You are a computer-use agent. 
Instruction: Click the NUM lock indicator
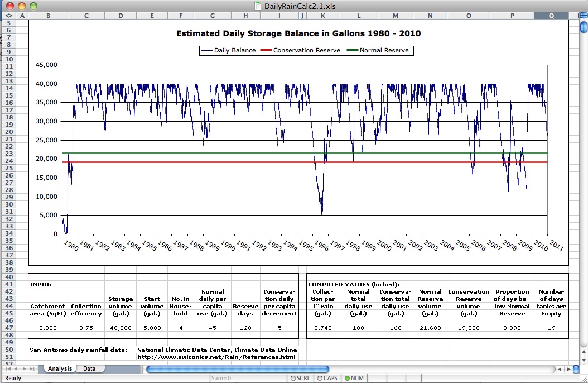[354, 378]
